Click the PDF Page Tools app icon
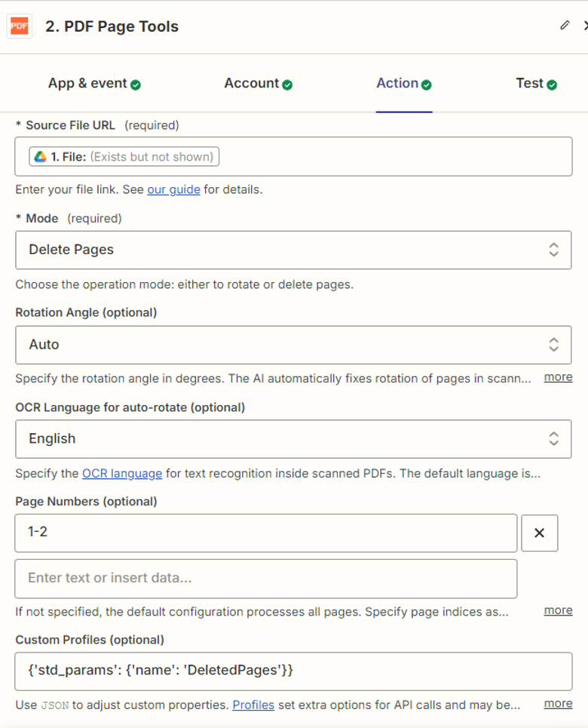 [x=19, y=26]
